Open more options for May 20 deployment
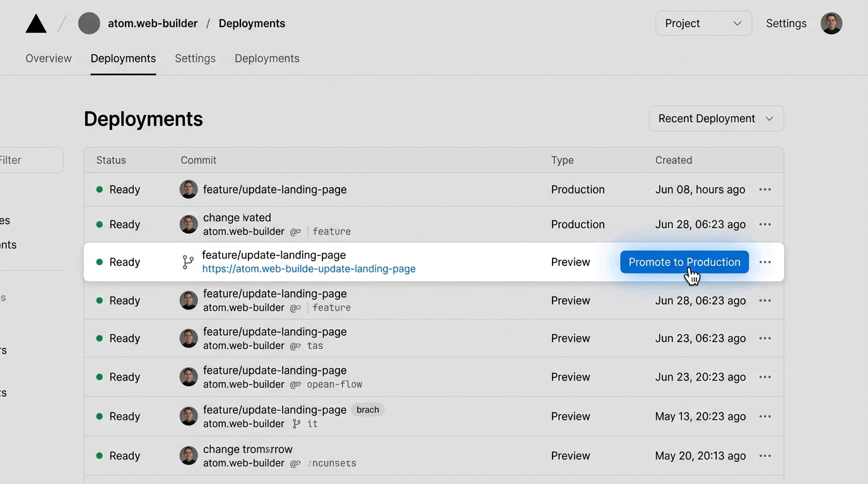 [x=765, y=456]
